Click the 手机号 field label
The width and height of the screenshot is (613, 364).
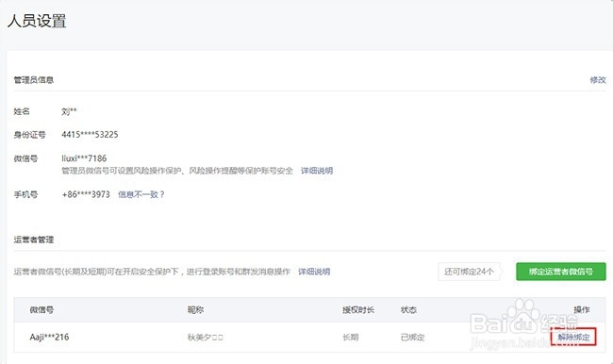click(25, 194)
